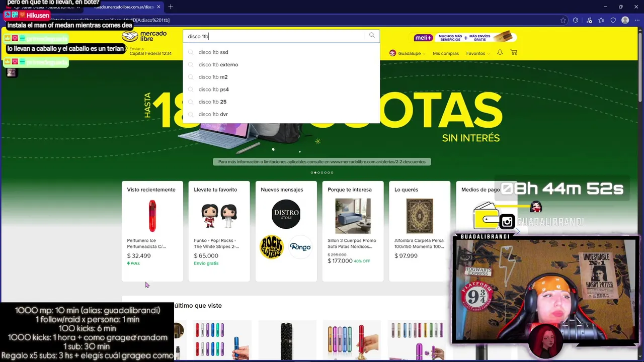Image resolution: width=644 pixels, height=362 pixels.
Task: Open Perfumero Ice product thumbnail
Action: point(152,216)
